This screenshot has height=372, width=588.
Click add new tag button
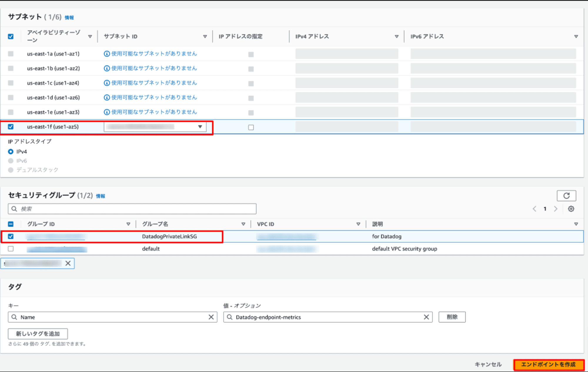coord(38,334)
